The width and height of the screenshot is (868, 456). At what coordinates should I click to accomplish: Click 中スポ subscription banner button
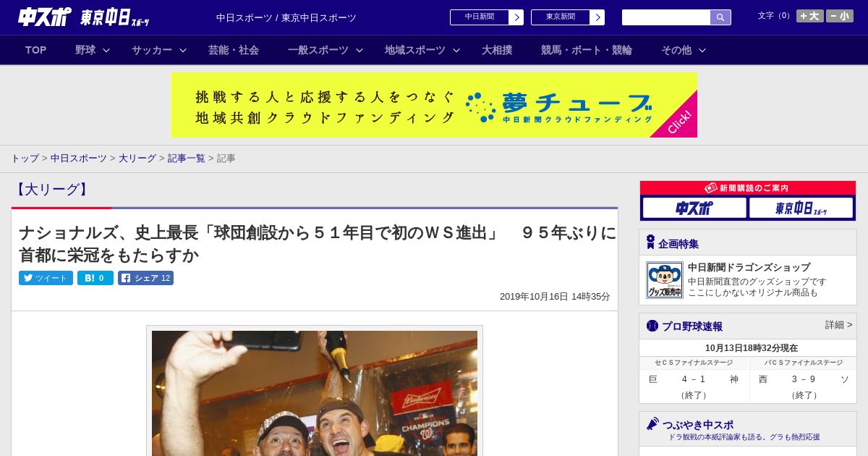(x=694, y=208)
